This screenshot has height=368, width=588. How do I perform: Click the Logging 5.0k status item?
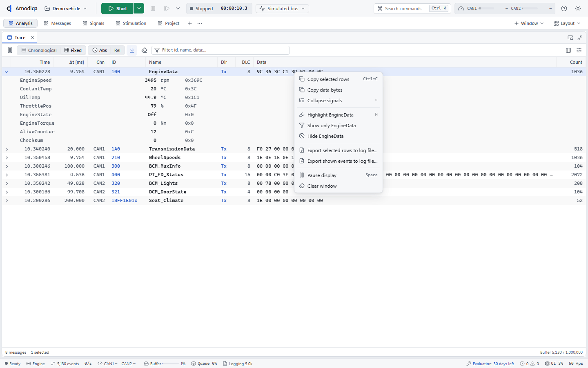(x=238, y=364)
